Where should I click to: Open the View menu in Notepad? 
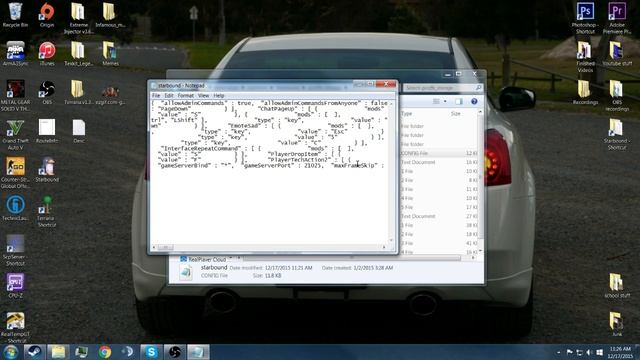click(x=203, y=96)
